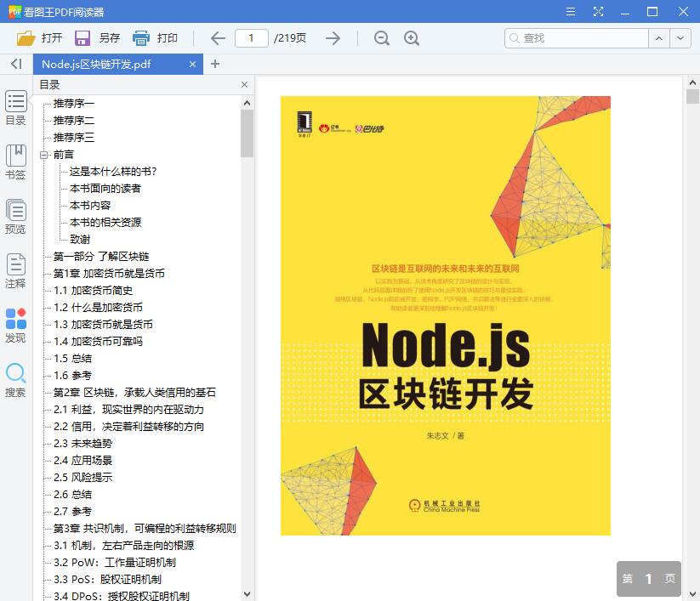Click the Node.js book cover page
The image size is (700, 601).
445,315
